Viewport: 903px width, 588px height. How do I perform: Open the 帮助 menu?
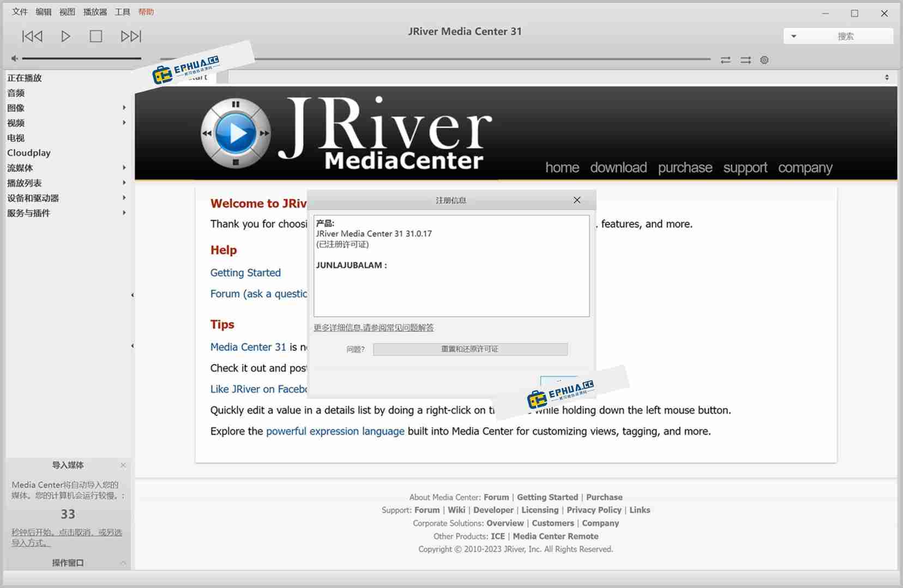coord(146,11)
